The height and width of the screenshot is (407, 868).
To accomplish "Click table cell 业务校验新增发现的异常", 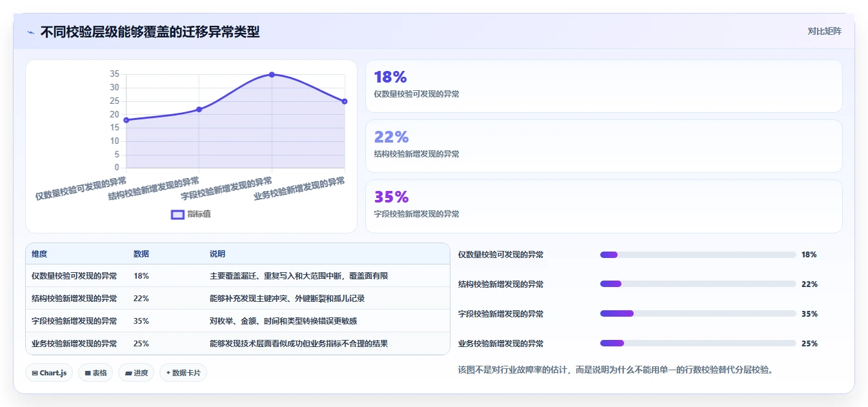I will coord(74,344).
